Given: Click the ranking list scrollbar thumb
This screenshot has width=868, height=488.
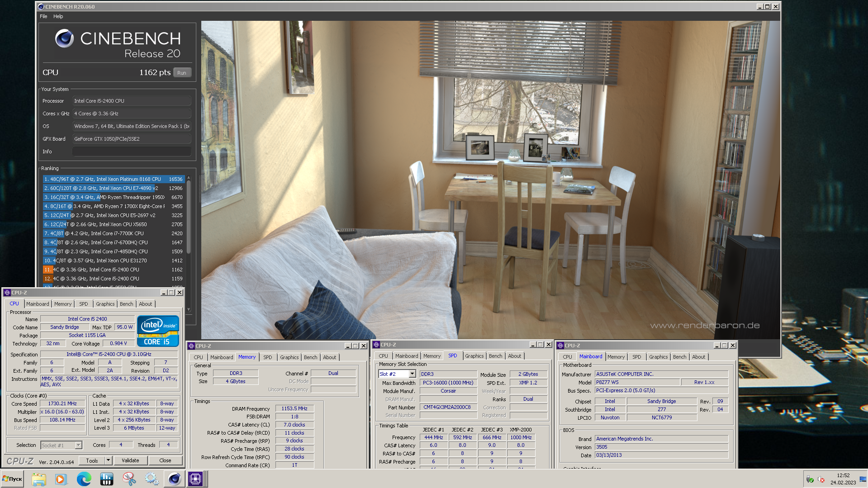Looking at the screenshot, I should click(x=189, y=217).
